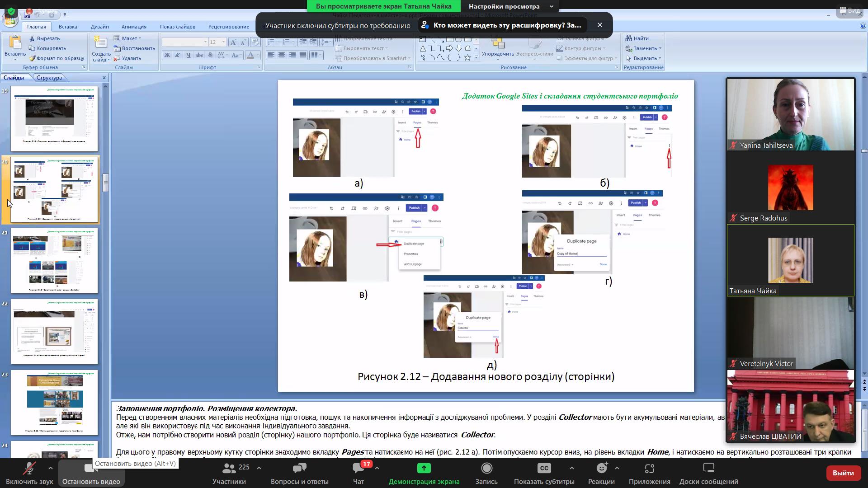The height and width of the screenshot is (488, 868).
Task: Select the down arrow shape in the gallery
Action: [x=458, y=48]
